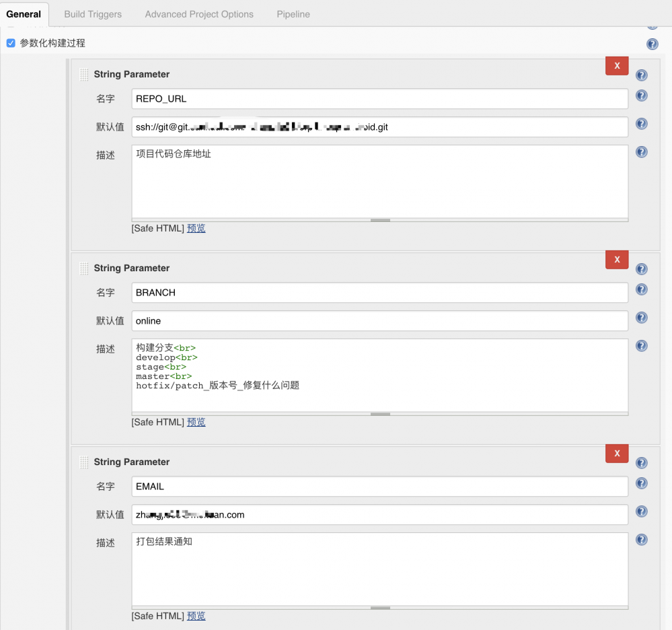672x630 pixels.
Task: Select the Advanced Project Options tab
Action: [x=198, y=13]
